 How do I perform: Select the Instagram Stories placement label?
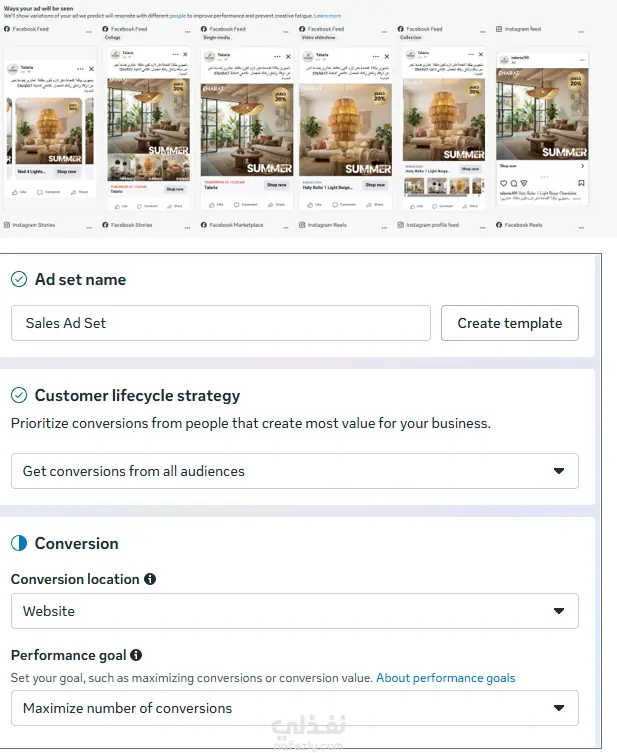click(x=34, y=225)
